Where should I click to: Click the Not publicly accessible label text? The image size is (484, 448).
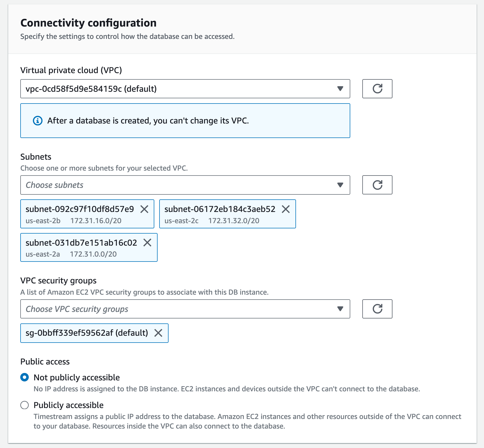[76, 377]
